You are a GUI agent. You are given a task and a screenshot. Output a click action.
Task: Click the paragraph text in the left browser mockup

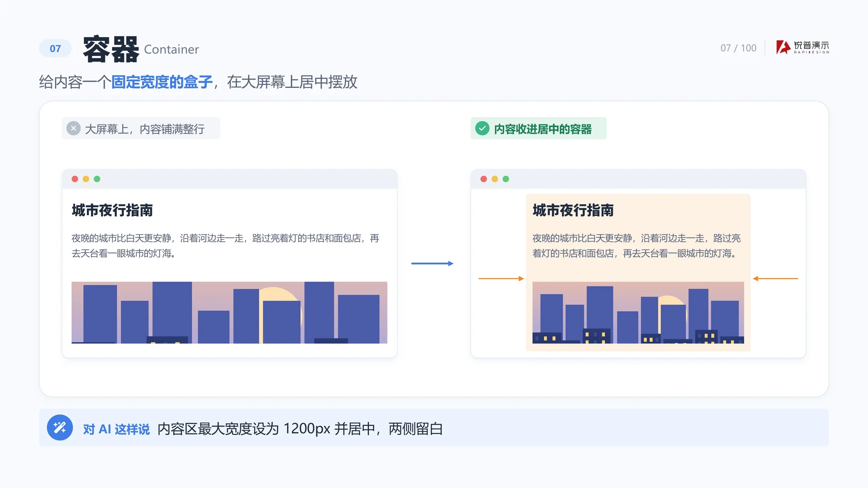[x=225, y=246]
